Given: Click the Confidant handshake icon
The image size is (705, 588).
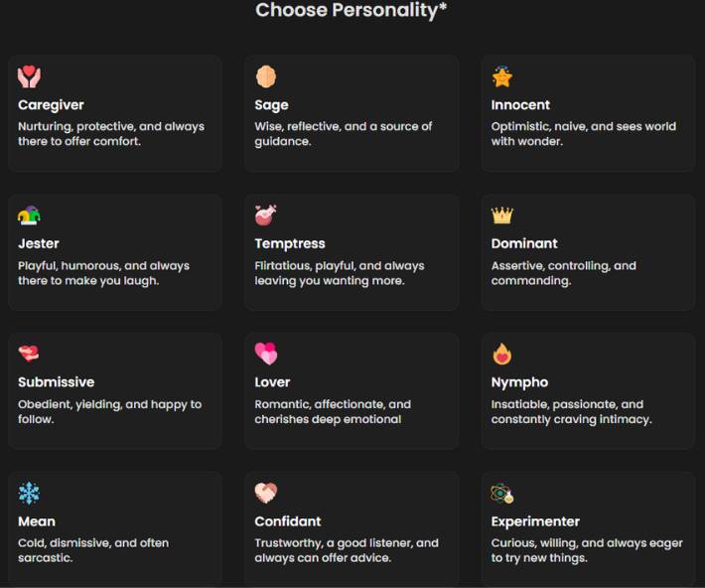Looking at the screenshot, I should coord(266,493).
